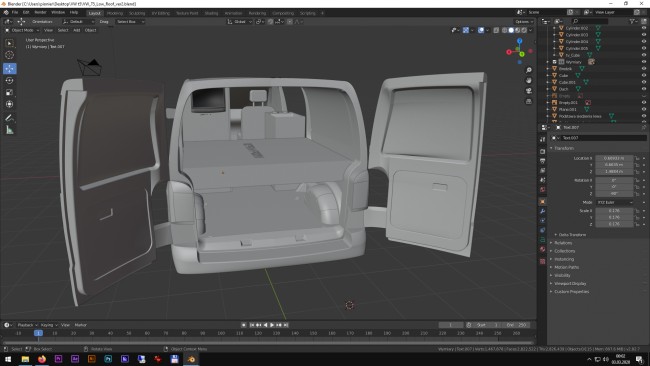Expand the Delta Transform panel

click(x=572, y=235)
